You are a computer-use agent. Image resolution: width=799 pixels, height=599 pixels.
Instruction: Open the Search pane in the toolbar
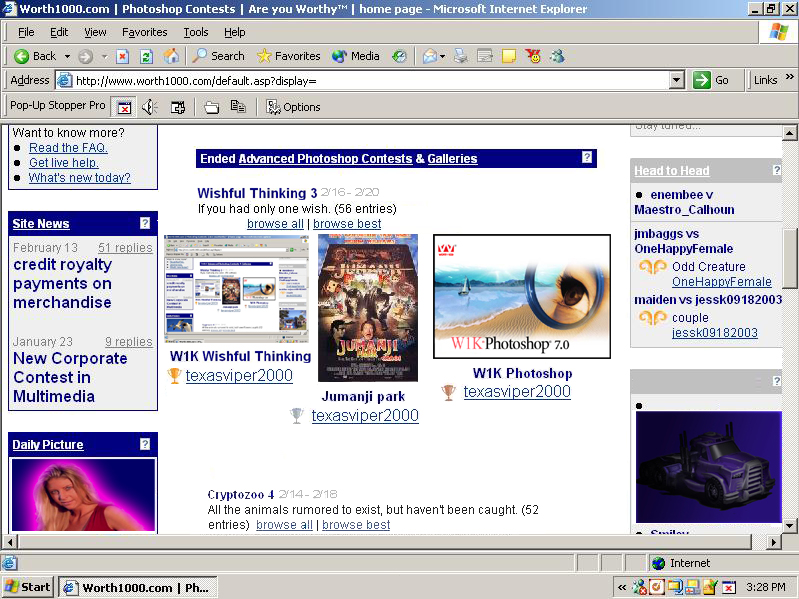[219, 56]
